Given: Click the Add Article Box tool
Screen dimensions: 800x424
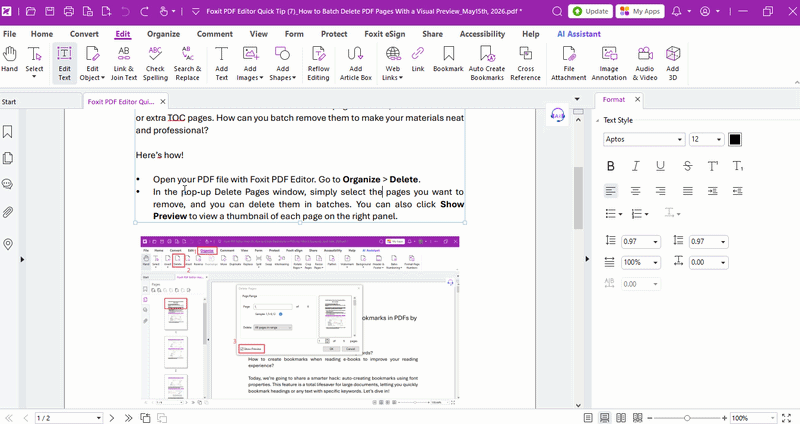Looking at the screenshot, I should 356,63.
